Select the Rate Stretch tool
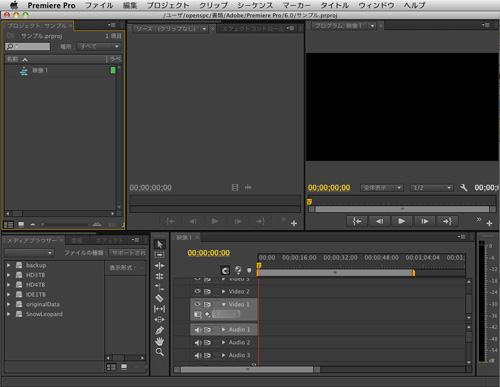Viewport: 500px width, 387px height. click(160, 287)
